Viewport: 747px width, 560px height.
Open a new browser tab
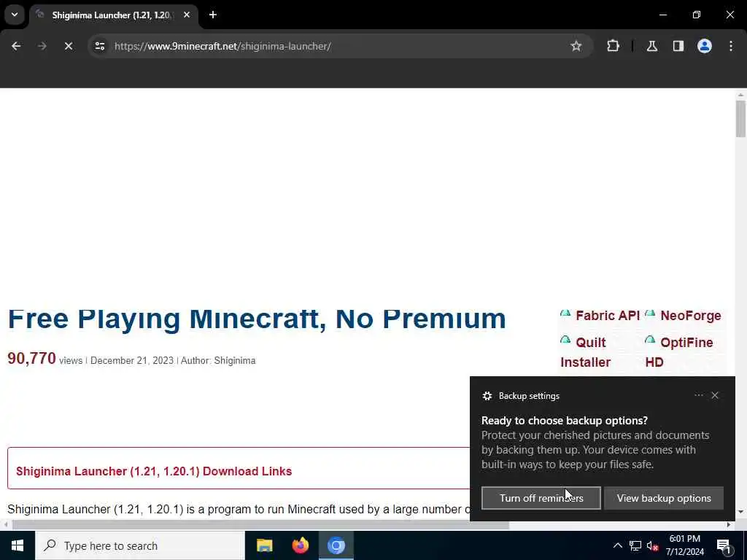point(213,15)
